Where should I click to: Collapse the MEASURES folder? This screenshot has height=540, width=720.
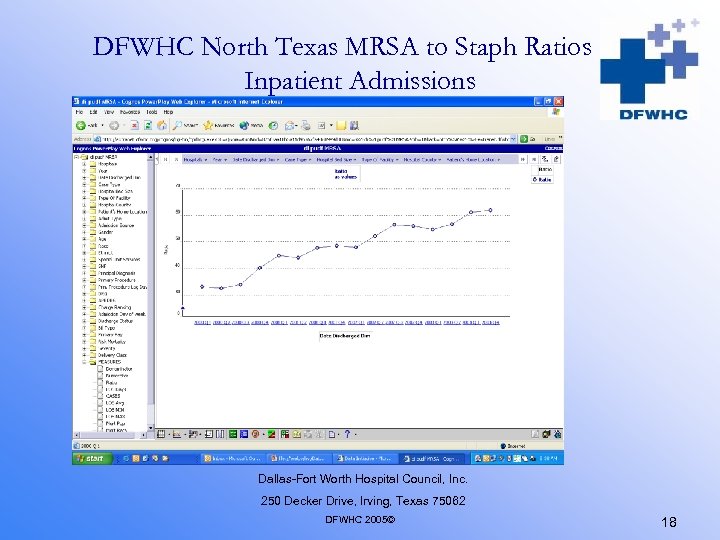[x=84, y=362]
